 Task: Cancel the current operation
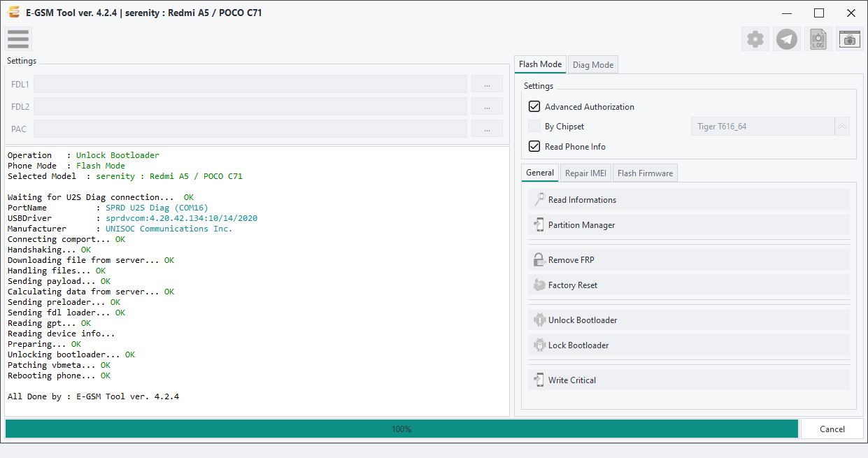click(832, 429)
